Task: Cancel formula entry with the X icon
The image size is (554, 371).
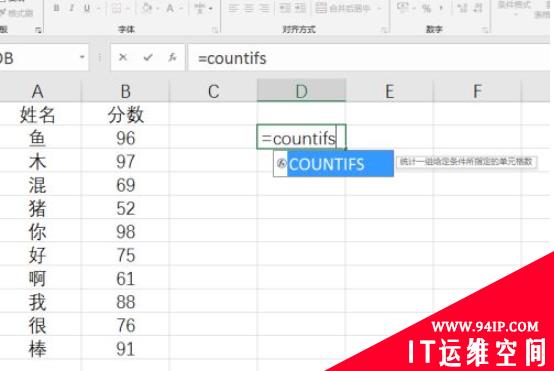Action: click(x=123, y=57)
